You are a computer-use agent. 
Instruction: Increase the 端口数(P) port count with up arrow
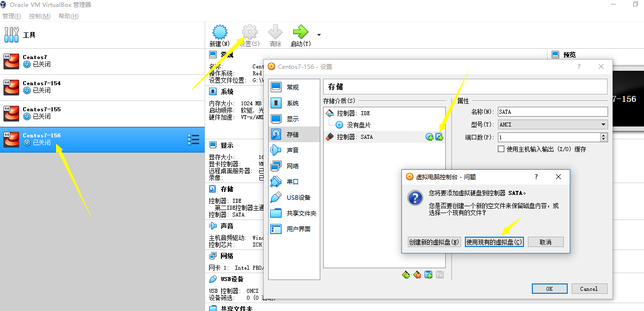604,135
